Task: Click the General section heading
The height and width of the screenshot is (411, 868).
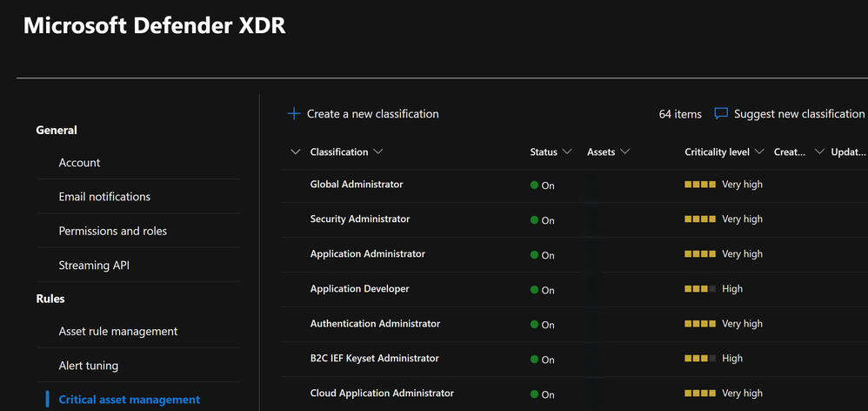Action: (57, 130)
